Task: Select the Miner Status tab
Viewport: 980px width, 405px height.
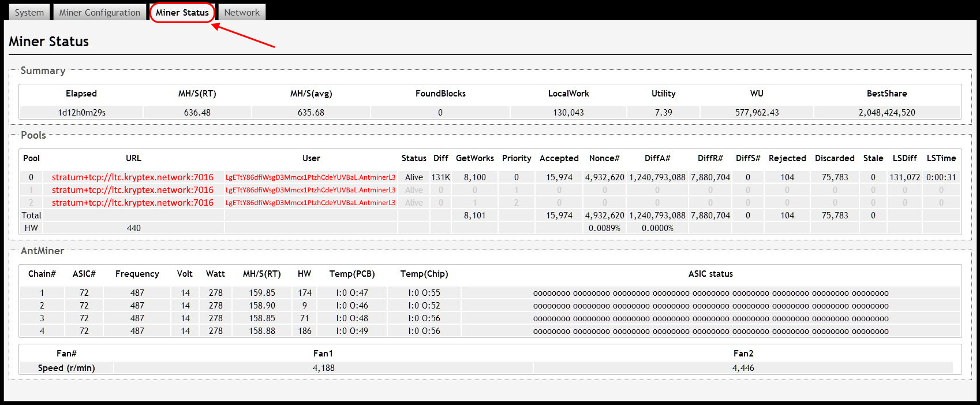Action: (182, 12)
